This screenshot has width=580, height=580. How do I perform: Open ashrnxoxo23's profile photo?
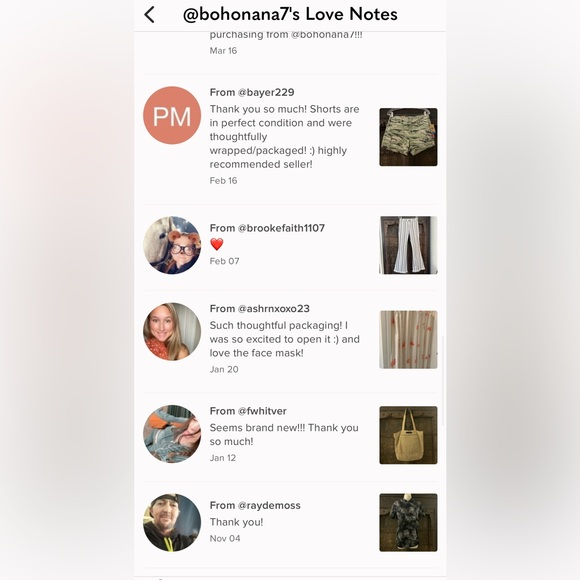[172, 332]
